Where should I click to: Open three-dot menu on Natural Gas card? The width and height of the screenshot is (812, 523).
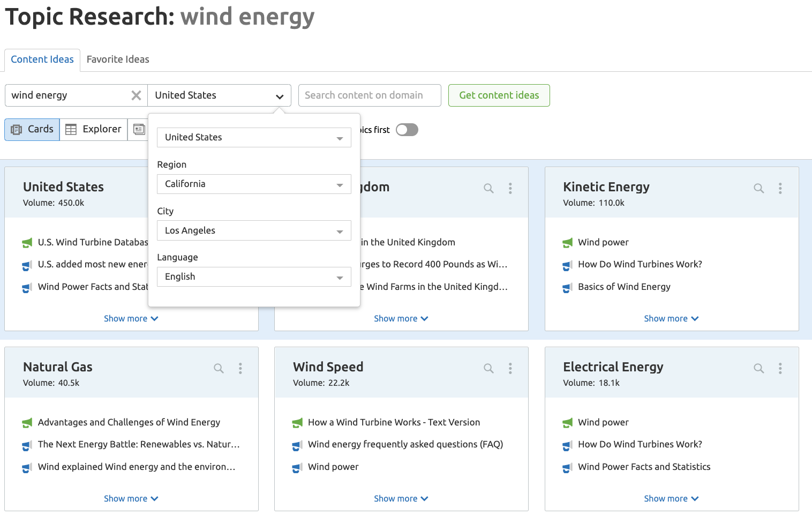coord(240,368)
